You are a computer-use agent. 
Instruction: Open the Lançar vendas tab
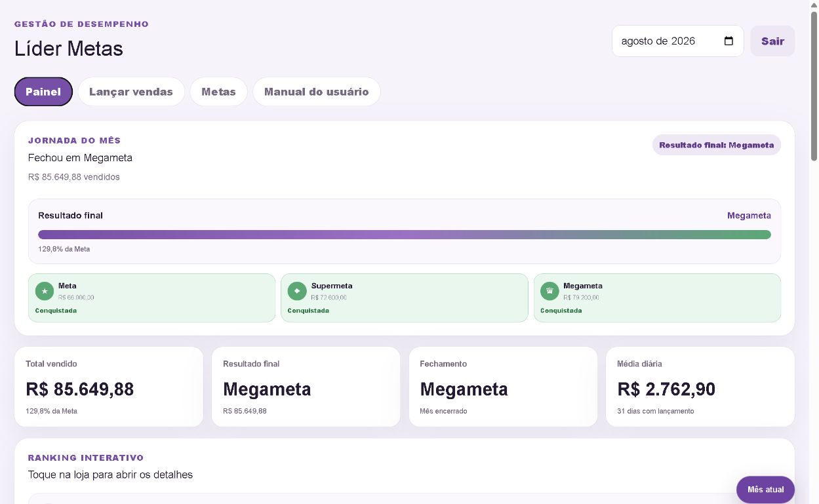(131, 92)
